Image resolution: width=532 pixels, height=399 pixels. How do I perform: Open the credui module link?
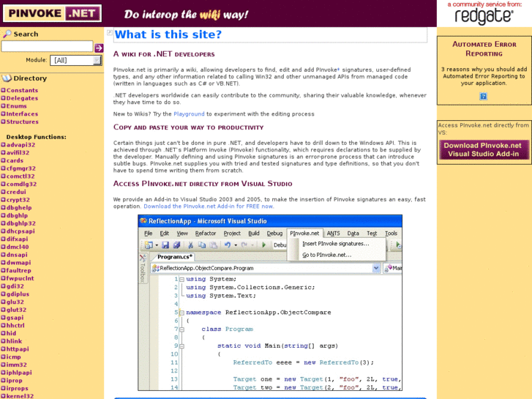coord(16,192)
